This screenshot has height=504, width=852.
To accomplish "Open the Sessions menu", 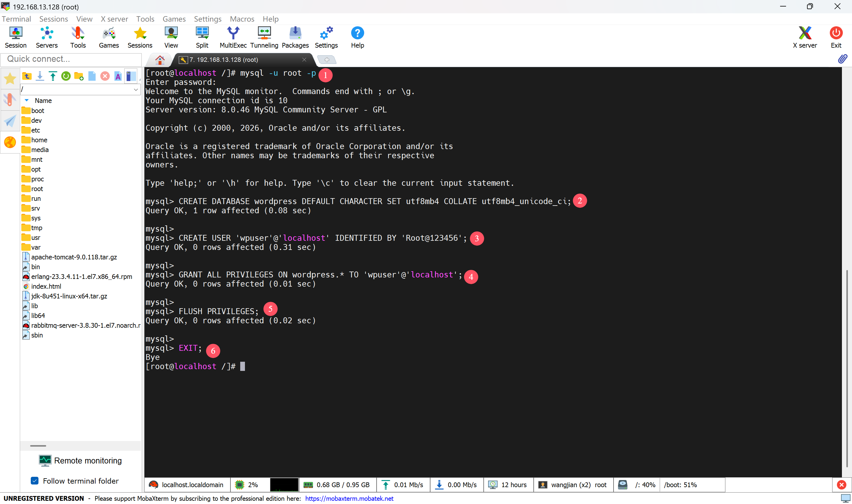I will tap(54, 19).
